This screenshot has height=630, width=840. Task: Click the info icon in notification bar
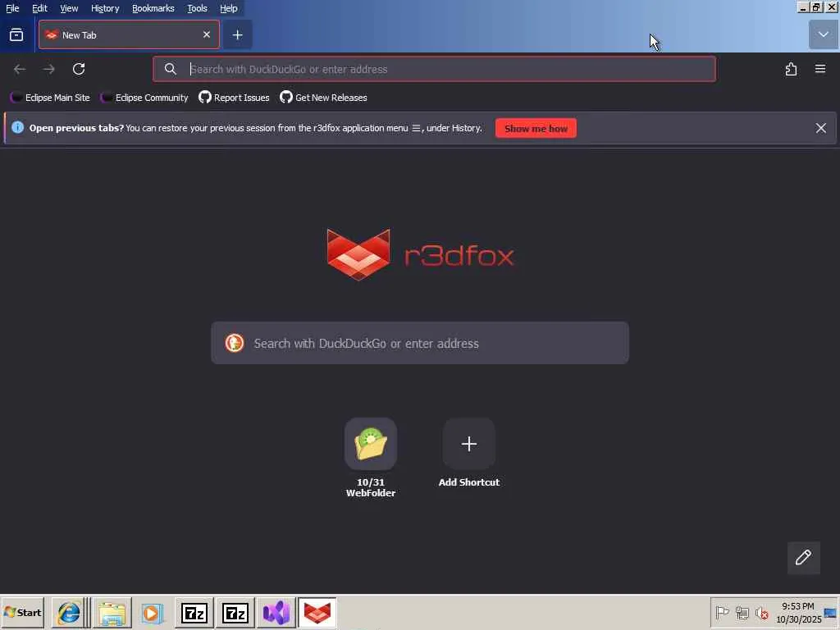pos(18,127)
